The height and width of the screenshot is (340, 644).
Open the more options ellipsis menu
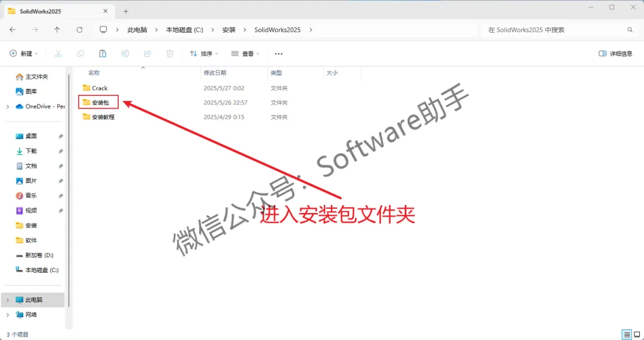click(279, 53)
